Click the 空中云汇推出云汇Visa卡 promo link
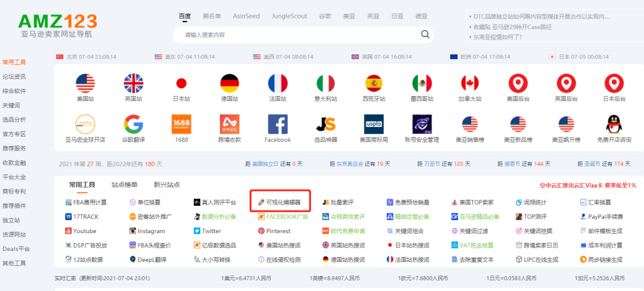644x291 pixels. 588,185
